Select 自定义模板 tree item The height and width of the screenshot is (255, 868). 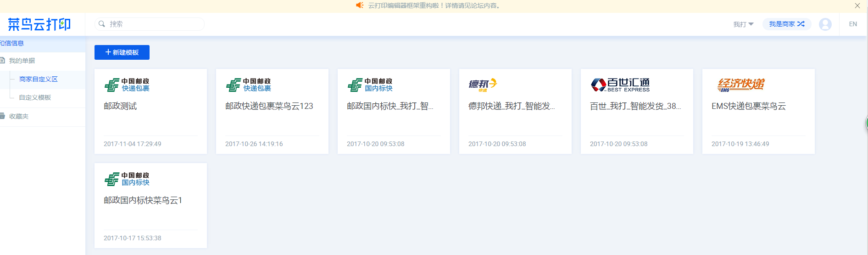pos(35,97)
